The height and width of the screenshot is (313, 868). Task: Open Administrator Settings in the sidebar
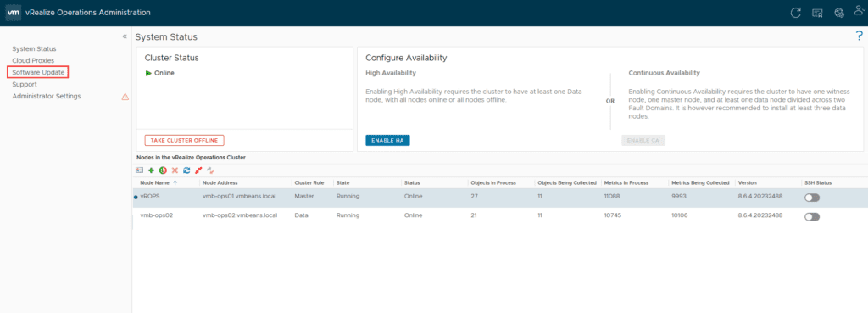pos(47,97)
